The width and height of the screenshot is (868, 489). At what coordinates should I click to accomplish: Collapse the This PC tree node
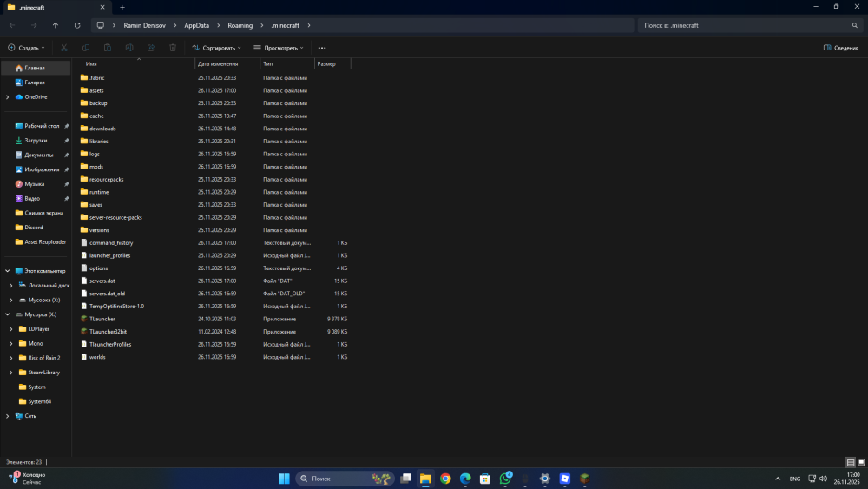[x=7, y=271]
